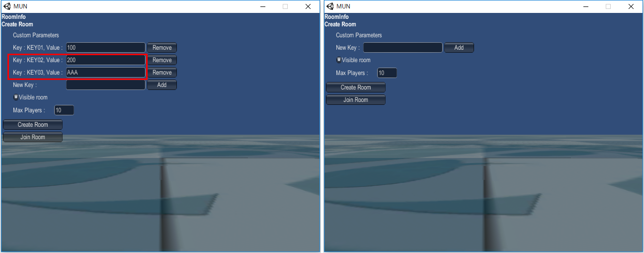Minimize the right MUN window
644x253 pixels.
[x=585, y=6]
